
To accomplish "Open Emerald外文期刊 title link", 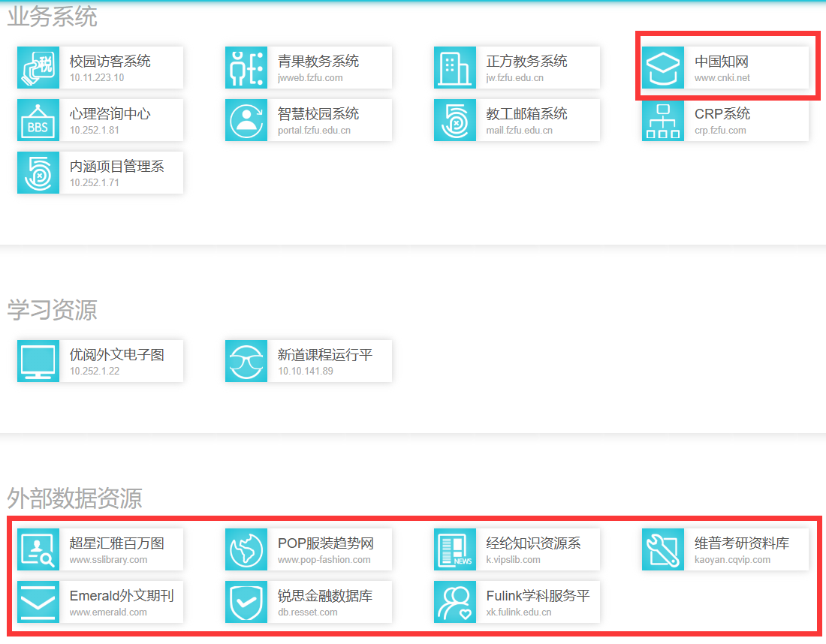I will [122, 595].
